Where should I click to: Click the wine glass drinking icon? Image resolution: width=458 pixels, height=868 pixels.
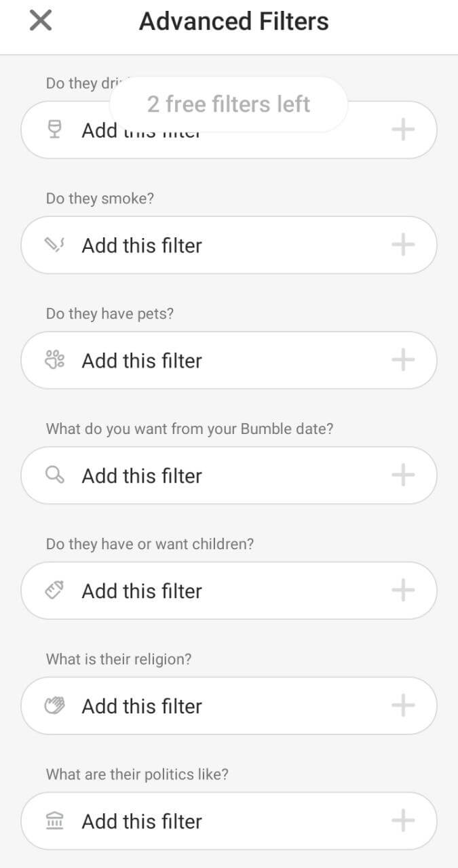click(55, 130)
